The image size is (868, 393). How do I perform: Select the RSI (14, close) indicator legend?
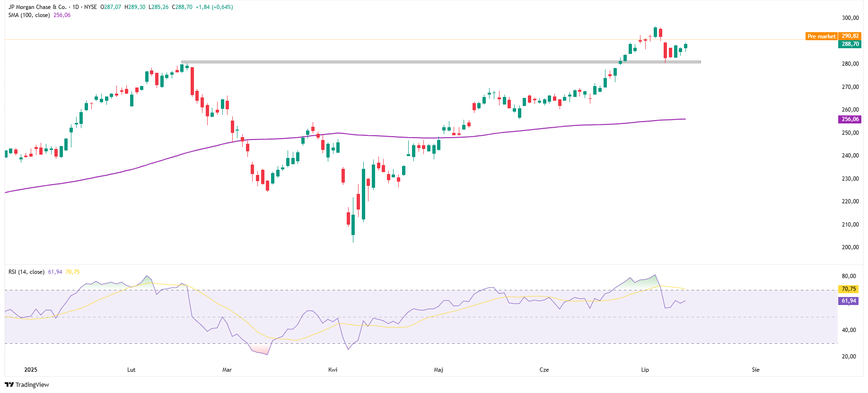pos(26,272)
